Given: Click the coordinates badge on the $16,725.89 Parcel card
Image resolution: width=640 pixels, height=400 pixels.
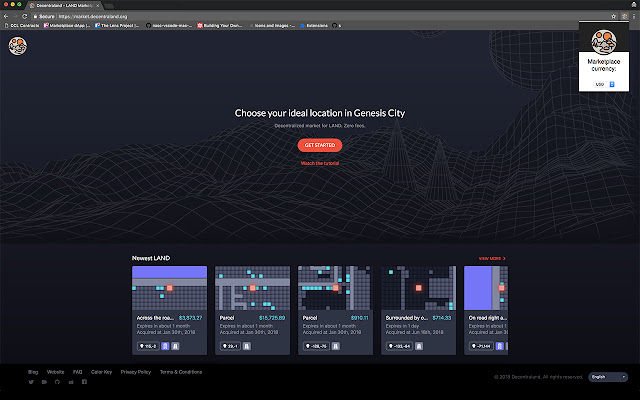Looking at the screenshot, I should point(230,346).
